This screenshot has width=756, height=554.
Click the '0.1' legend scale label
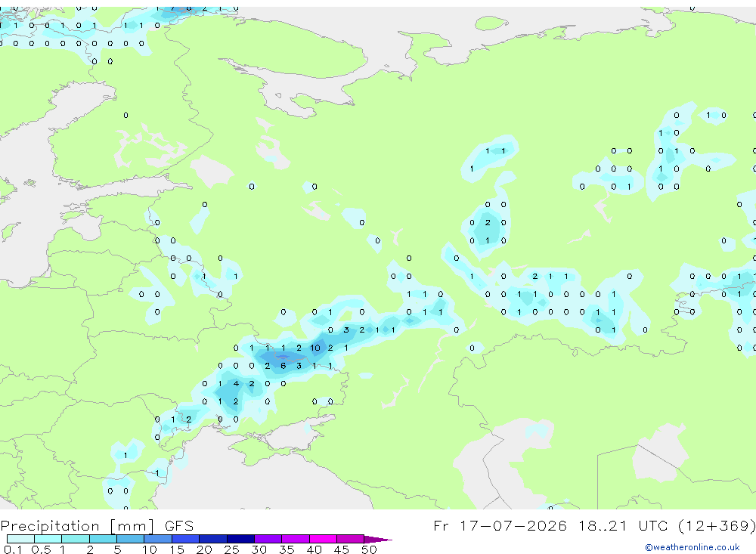click(x=13, y=549)
